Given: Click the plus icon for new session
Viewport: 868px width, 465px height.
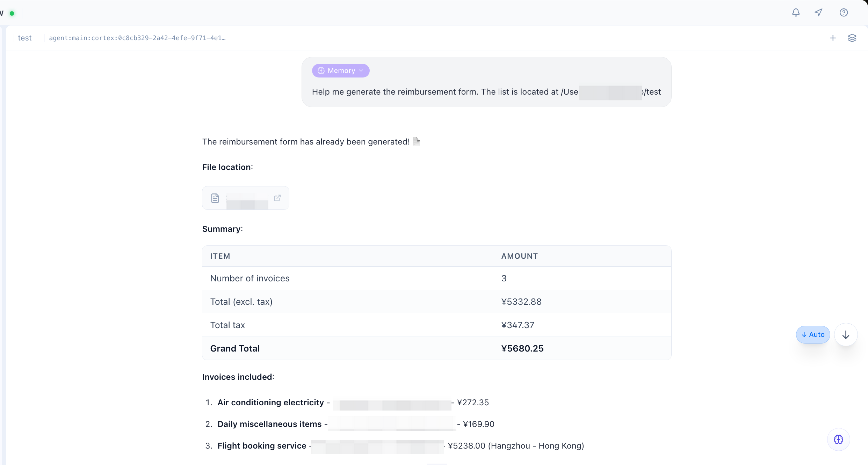Looking at the screenshot, I should pos(833,38).
